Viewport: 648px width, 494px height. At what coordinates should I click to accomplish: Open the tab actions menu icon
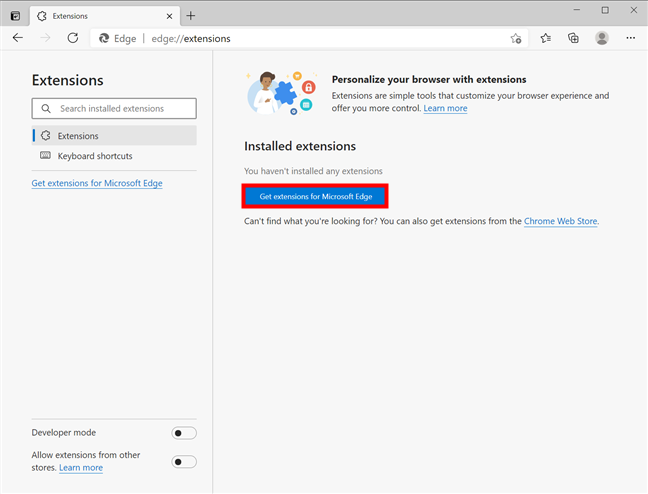coord(15,16)
